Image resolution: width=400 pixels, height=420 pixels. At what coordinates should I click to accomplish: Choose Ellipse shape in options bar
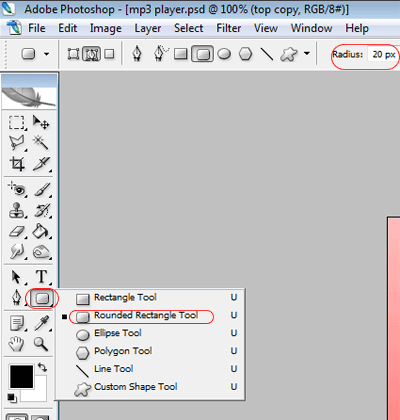coord(224,54)
